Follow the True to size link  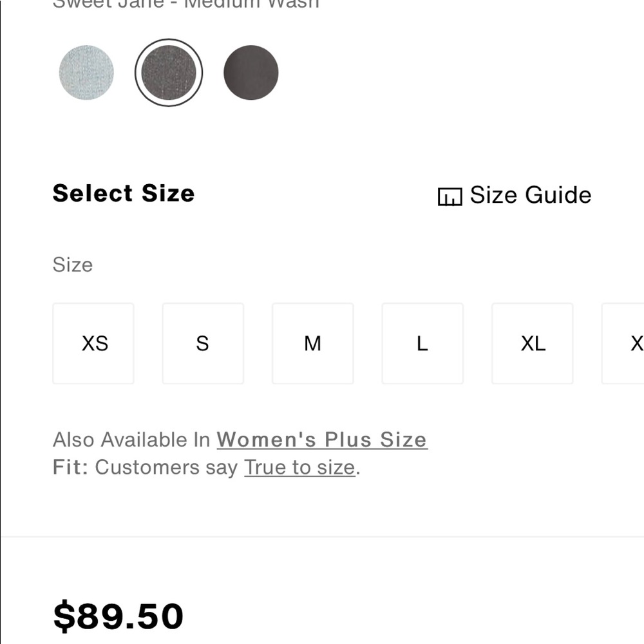click(299, 468)
